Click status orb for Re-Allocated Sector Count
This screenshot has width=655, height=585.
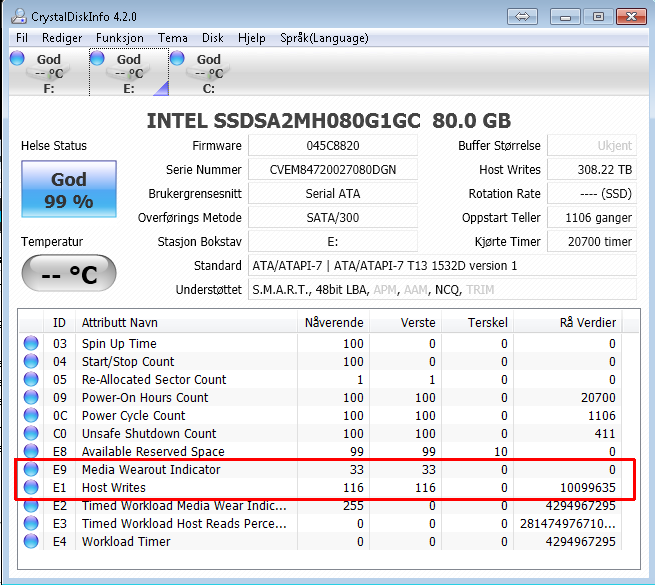coord(31,379)
